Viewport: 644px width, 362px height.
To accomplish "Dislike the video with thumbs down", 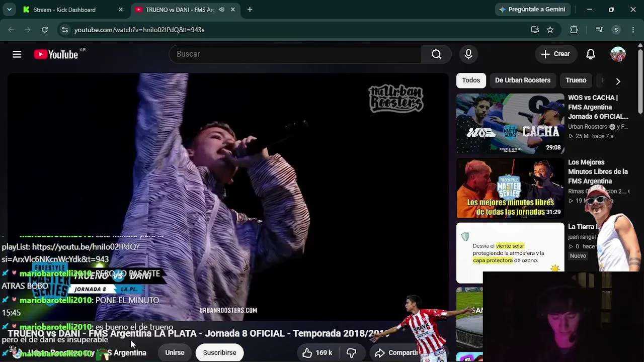I will click(351, 353).
